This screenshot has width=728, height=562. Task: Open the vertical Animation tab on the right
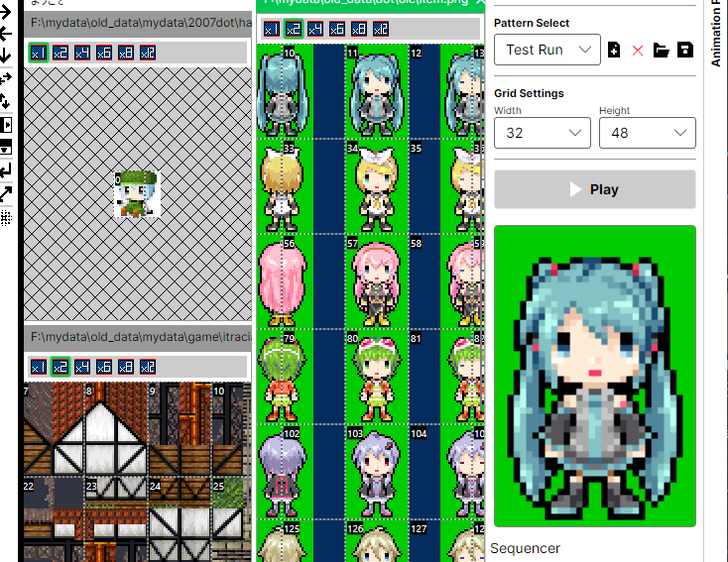click(x=716, y=34)
